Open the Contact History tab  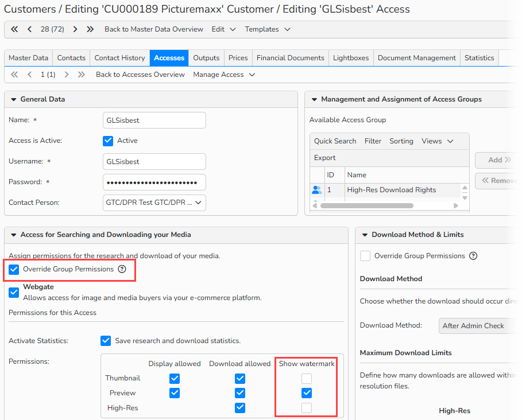coord(119,58)
